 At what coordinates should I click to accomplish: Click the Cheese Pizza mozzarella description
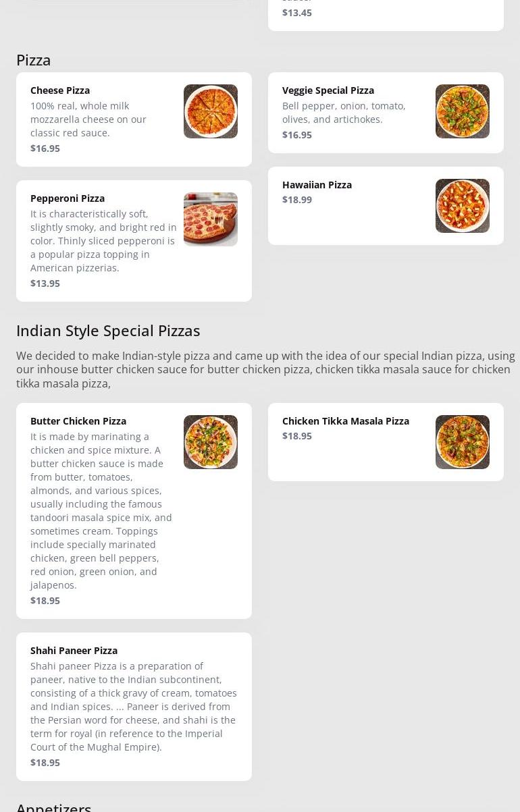click(x=88, y=119)
